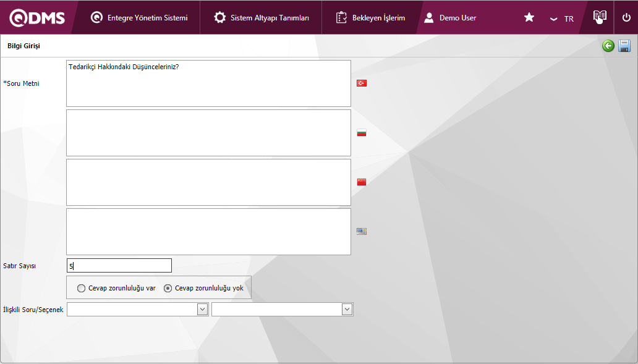
Task: Click the Bulgarian flag icon
Action: tap(362, 132)
